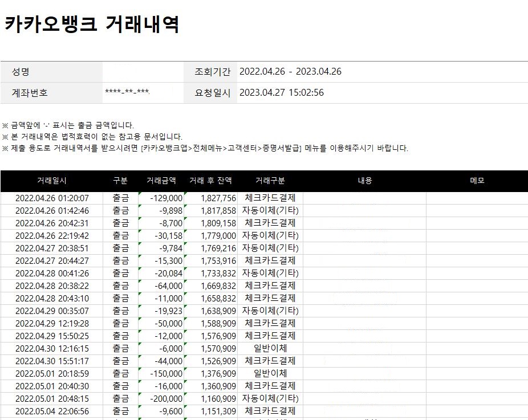
Task: Select amount cell -11,000
Action: 161,299
